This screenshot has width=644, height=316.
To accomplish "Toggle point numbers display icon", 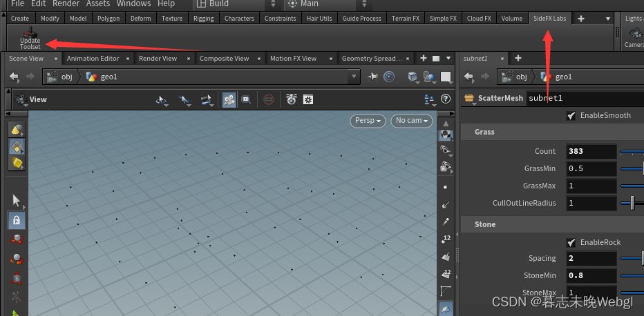I will point(446,239).
